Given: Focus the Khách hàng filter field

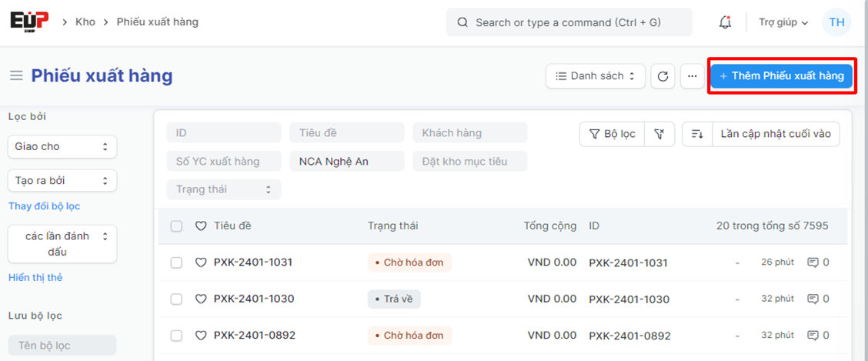Looking at the screenshot, I should point(469,133).
